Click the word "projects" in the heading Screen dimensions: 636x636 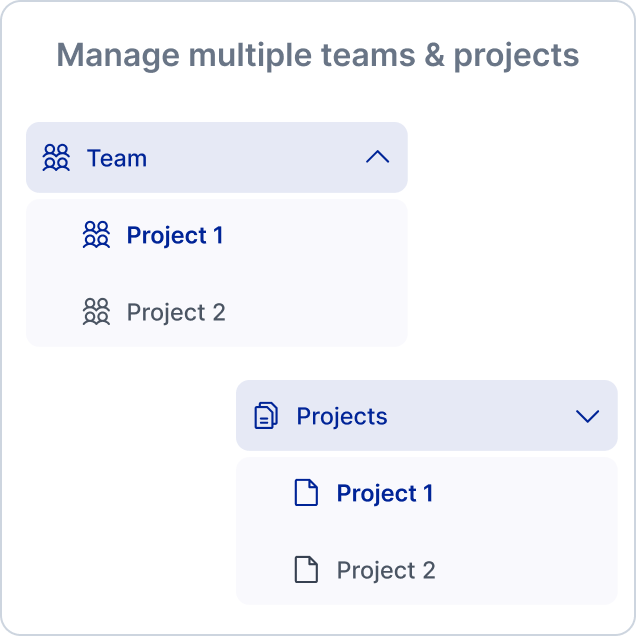click(516, 57)
